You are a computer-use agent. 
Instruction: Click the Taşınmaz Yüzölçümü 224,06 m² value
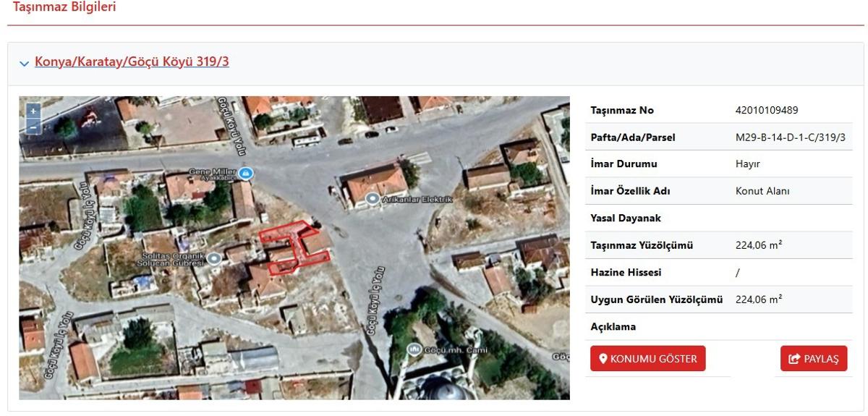(758, 245)
